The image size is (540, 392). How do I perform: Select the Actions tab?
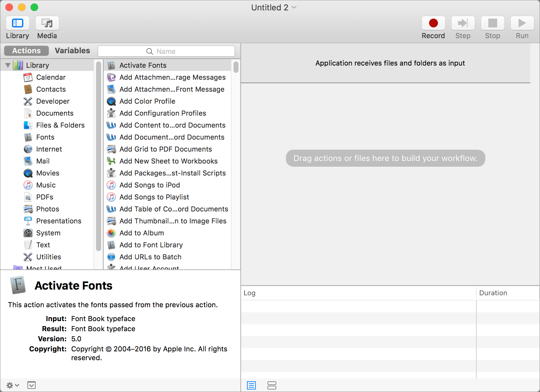coord(26,50)
